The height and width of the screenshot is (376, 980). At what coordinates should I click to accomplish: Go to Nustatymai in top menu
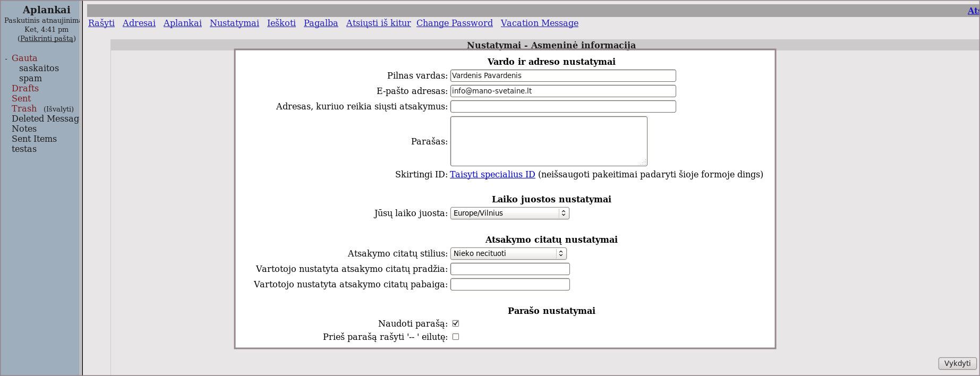pyautogui.click(x=234, y=23)
